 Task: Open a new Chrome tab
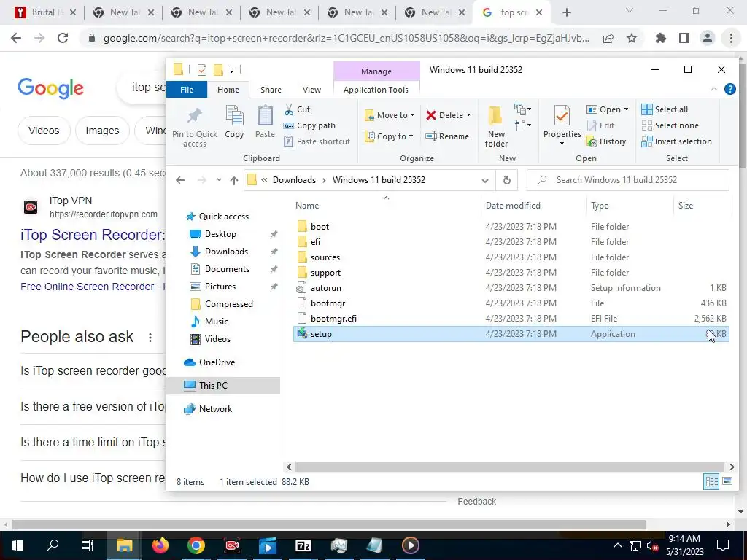tap(566, 12)
